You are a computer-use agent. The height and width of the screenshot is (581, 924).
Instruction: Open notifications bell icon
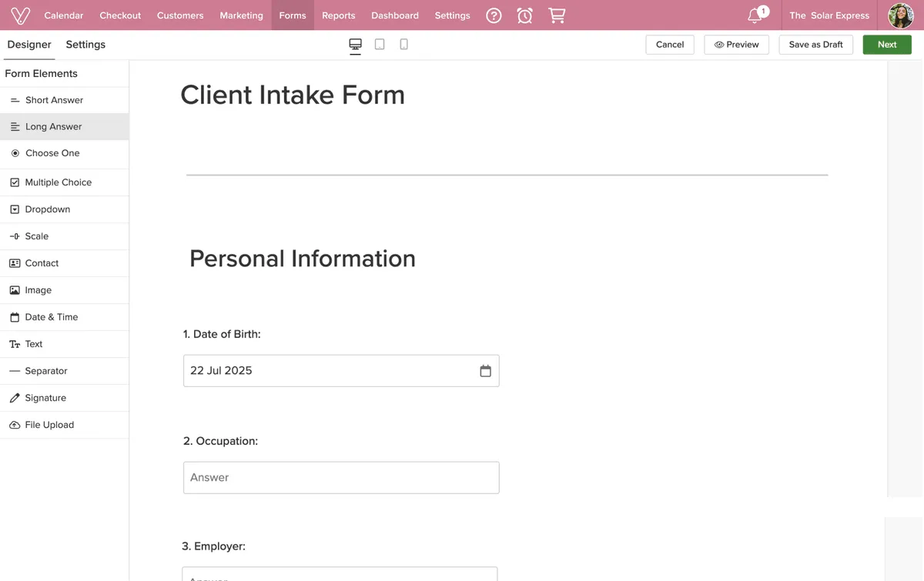(x=755, y=15)
